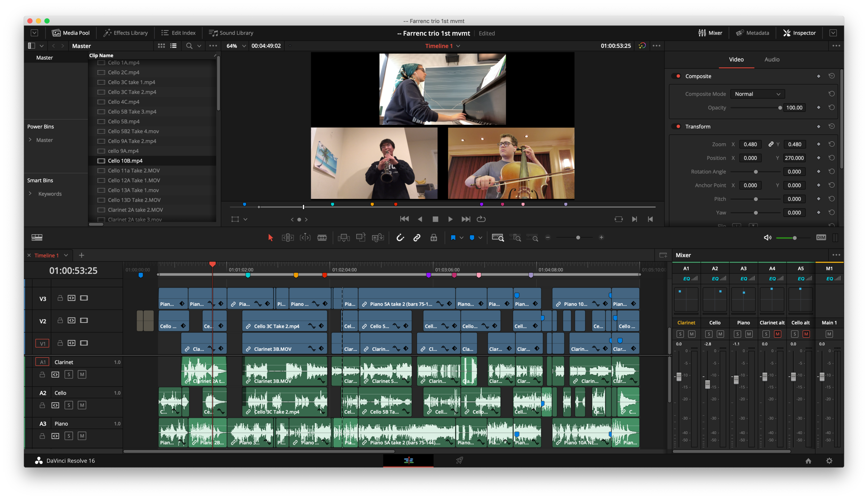The width and height of the screenshot is (868, 499).
Task: Mute the Cello audio track A2
Action: tap(82, 405)
